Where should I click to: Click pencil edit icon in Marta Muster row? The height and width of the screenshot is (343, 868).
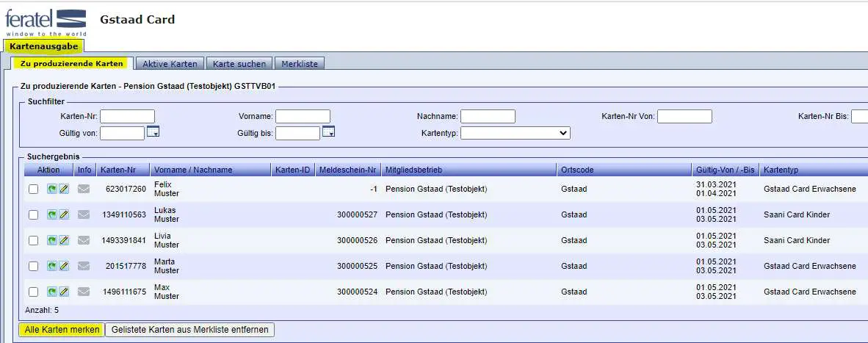[64, 266]
